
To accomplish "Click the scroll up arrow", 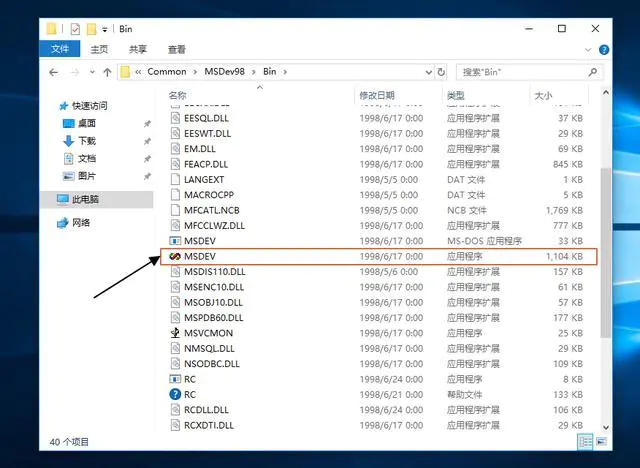I will pyautogui.click(x=606, y=93).
